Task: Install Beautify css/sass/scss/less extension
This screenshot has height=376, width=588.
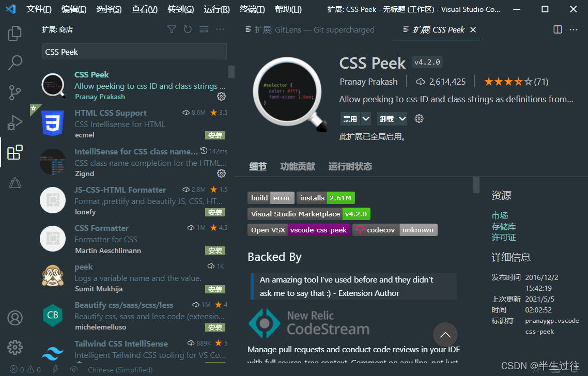Action: point(215,327)
